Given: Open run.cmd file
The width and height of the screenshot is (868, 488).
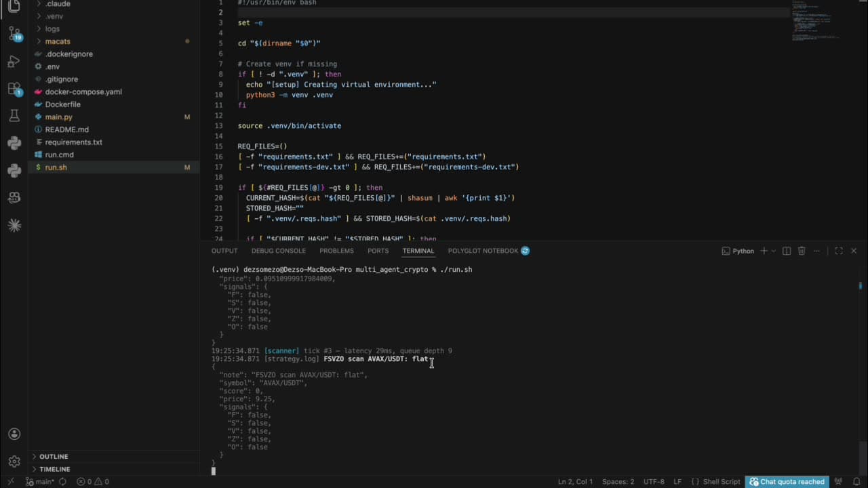Looking at the screenshot, I should point(114,155).
